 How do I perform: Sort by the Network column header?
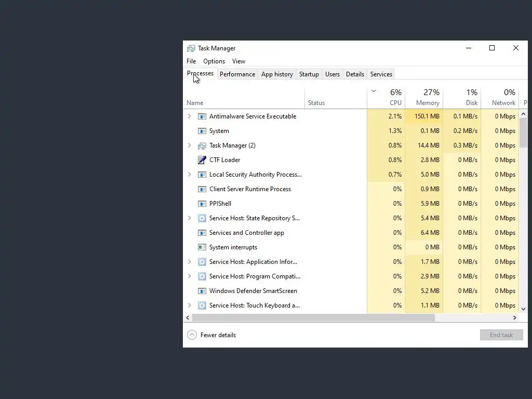tap(500, 98)
